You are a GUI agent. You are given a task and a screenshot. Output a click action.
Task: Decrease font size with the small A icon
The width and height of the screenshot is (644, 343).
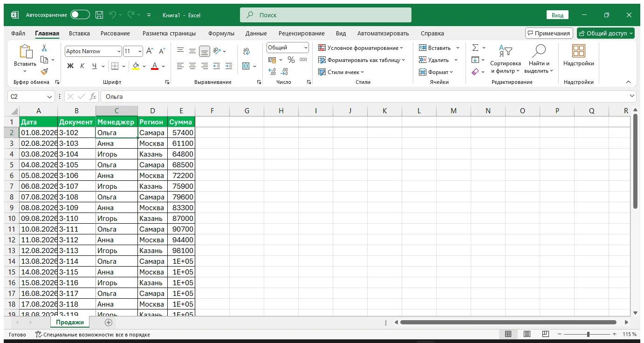tap(162, 51)
